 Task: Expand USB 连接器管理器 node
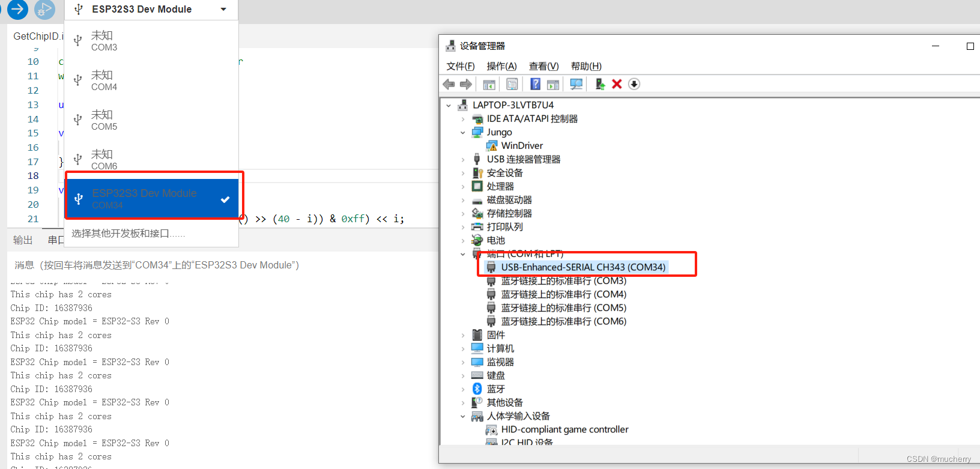[x=463, y=160]
